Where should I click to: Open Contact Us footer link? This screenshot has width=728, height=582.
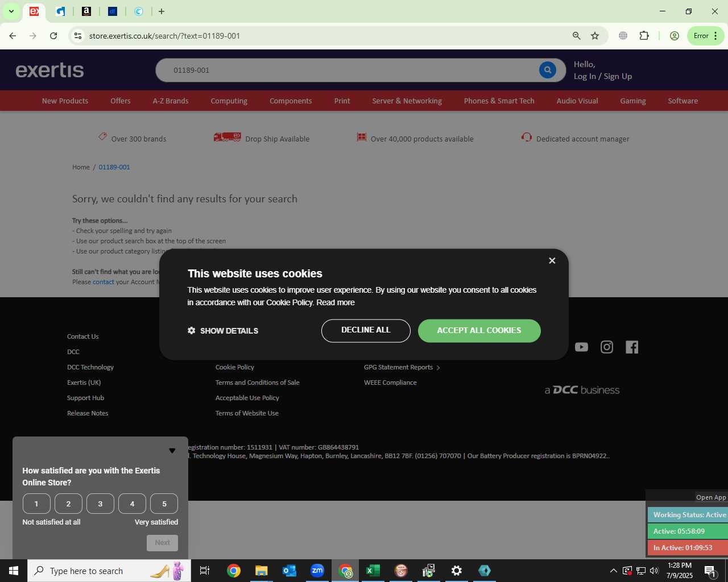pyautogui.click(x=82, y=336)
